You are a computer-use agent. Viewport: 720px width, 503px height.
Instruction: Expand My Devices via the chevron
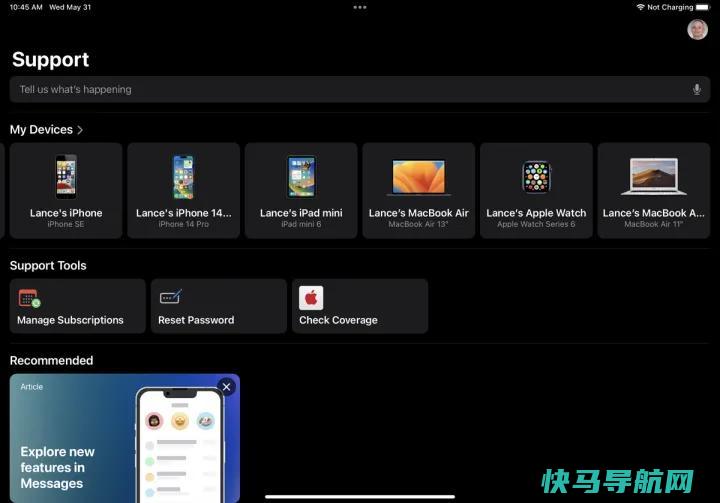pos(80,130)
